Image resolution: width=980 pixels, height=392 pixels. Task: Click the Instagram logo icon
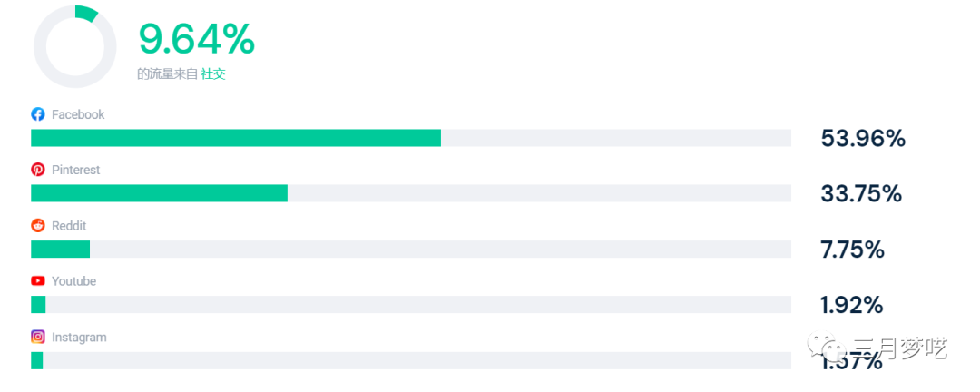[38, 337]
